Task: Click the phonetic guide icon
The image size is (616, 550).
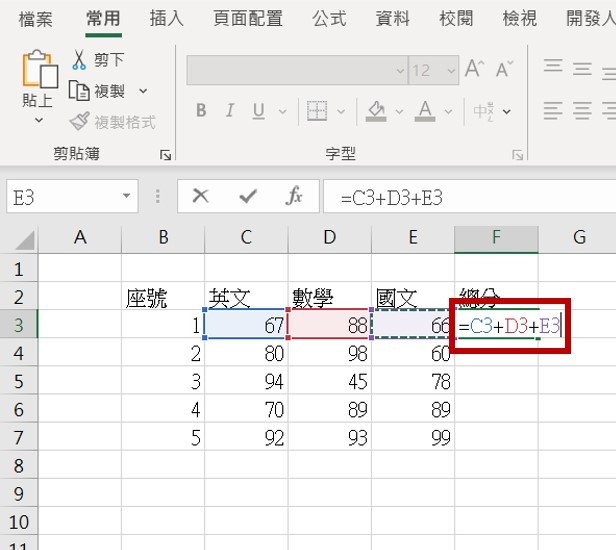Action: point(483,111)
